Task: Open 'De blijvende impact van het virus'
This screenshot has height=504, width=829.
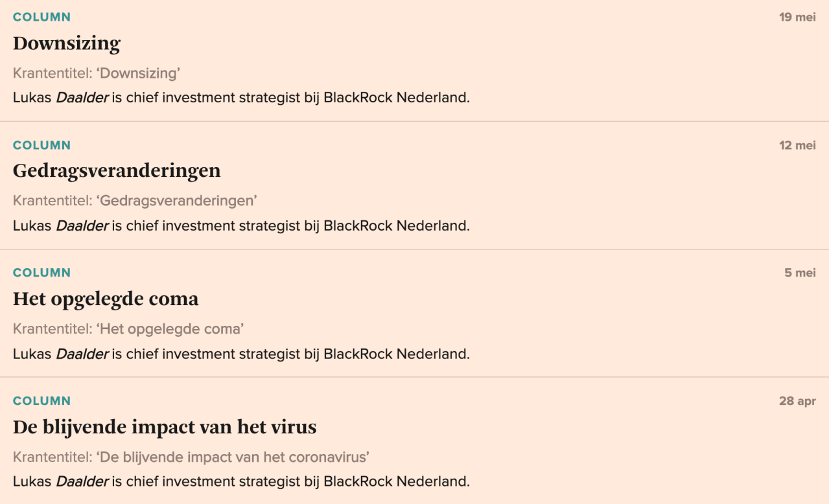Action: [165, 427]
